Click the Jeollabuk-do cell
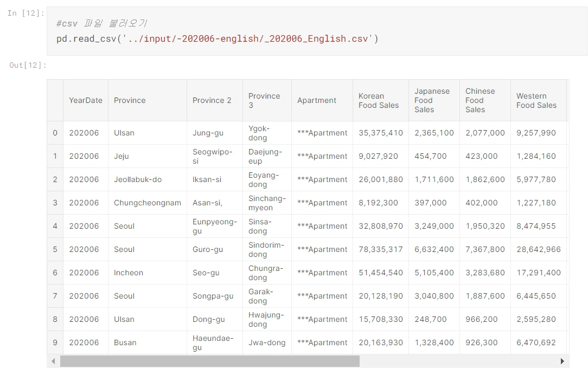This screenshot has height=375, width=588. 148,179
